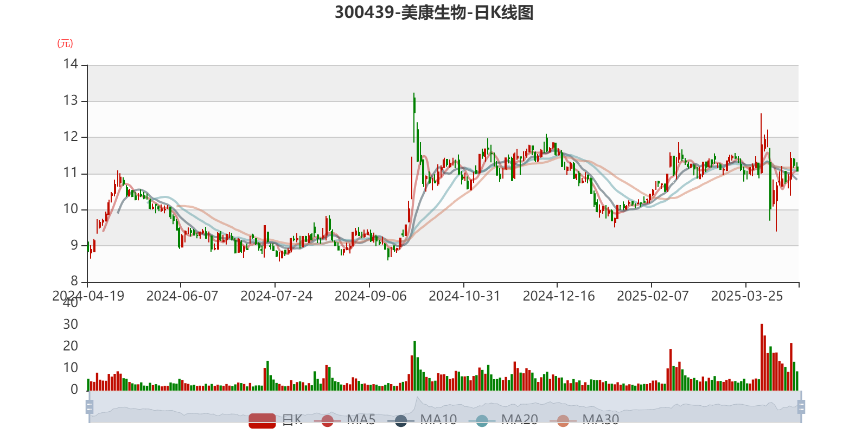
Task: Click the 2024-09-06 date axis label
Action: click(371, 296)
